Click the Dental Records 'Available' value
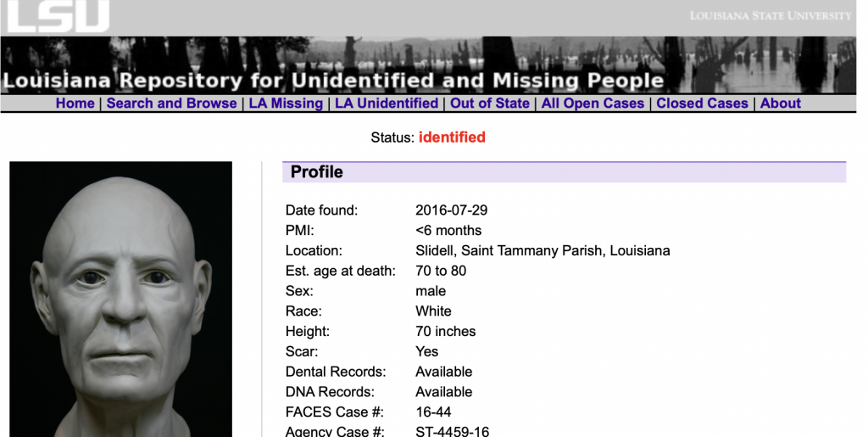Viewport: 868px width, 437px height. tap(443, 372)
